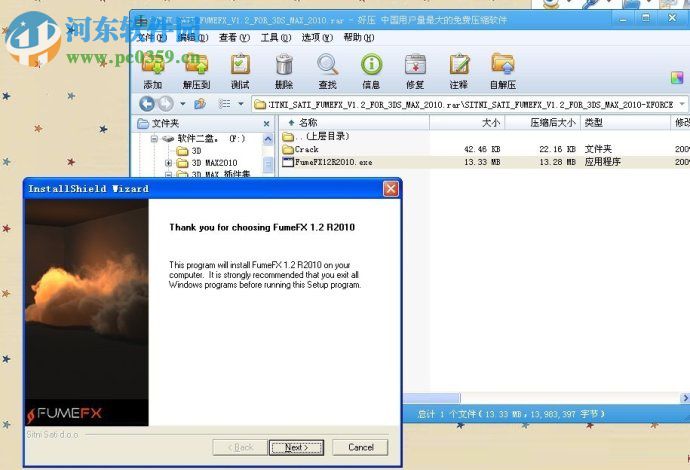This screenshot has width=690, height=470.
Task: Sort by the 压缩后大小 column header
Action: [543, 123]
